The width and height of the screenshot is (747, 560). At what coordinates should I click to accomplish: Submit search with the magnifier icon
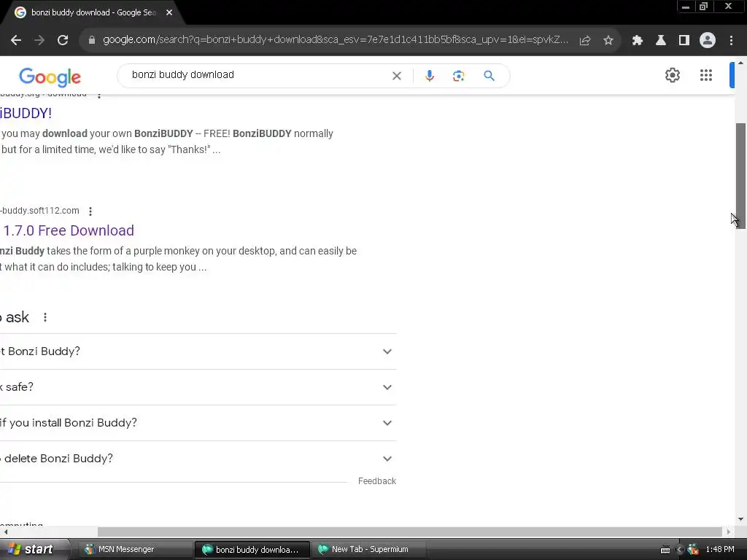(489, 76)
